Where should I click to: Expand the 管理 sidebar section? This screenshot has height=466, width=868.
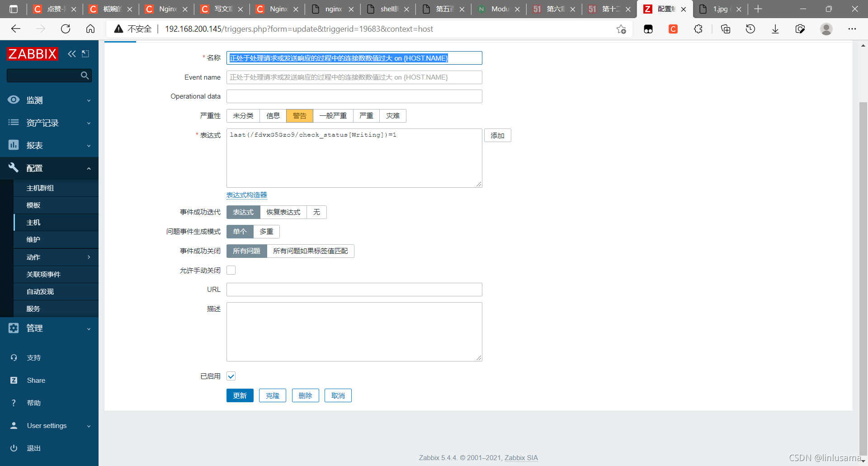coord(49,328)
